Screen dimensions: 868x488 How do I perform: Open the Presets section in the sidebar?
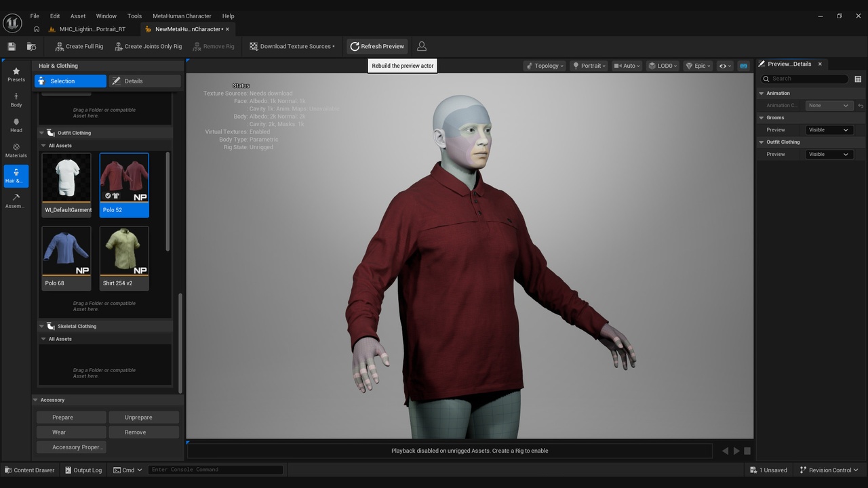(16, 75)
